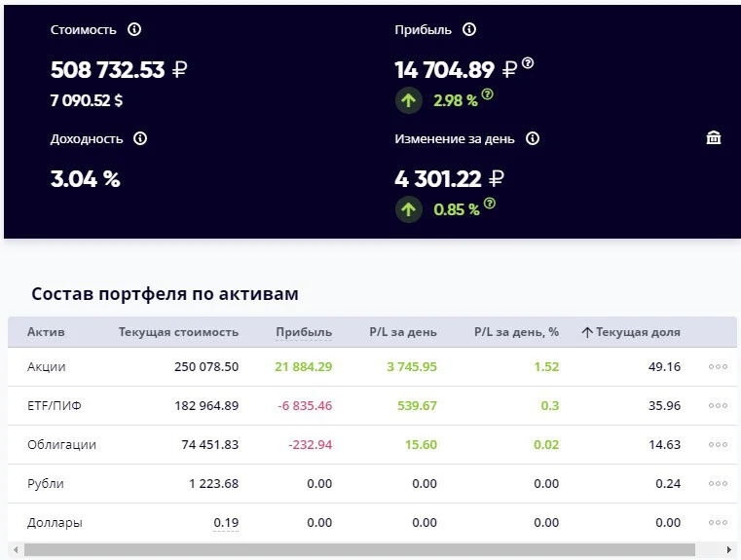Click the P/L за день column header
Viewport: 741px width, 560px height.
point(403,332)
